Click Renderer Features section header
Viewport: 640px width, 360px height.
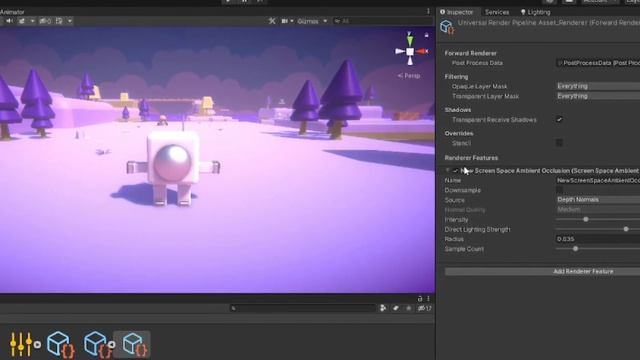pyautogui.click(x=471, y=158)
